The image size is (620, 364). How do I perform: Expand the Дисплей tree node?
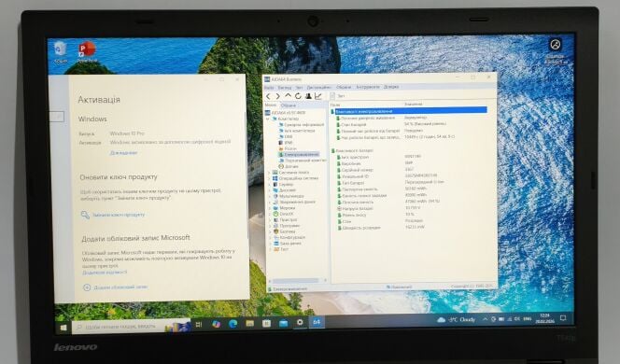coord(270,190)
